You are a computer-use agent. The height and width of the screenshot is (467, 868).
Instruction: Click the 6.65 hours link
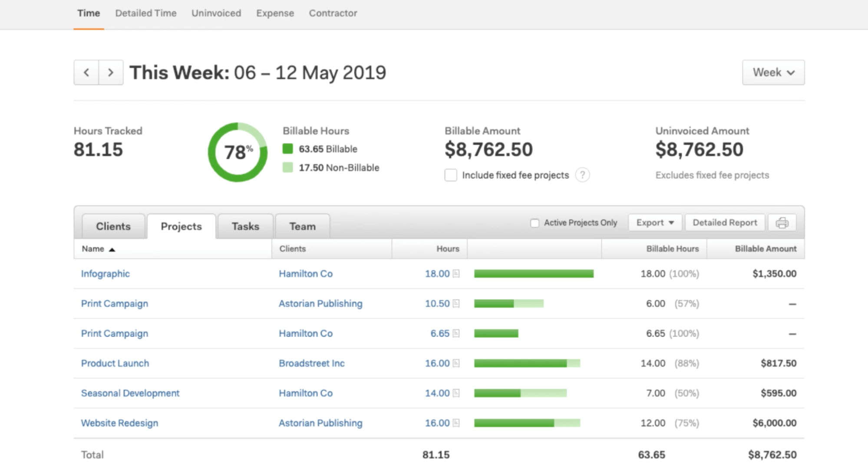click(440, 334)
